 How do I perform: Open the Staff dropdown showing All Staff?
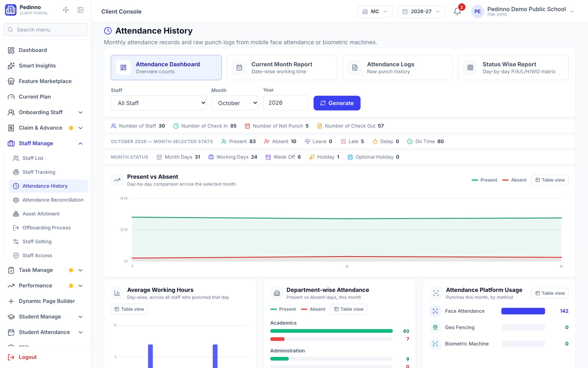point(158,103)
